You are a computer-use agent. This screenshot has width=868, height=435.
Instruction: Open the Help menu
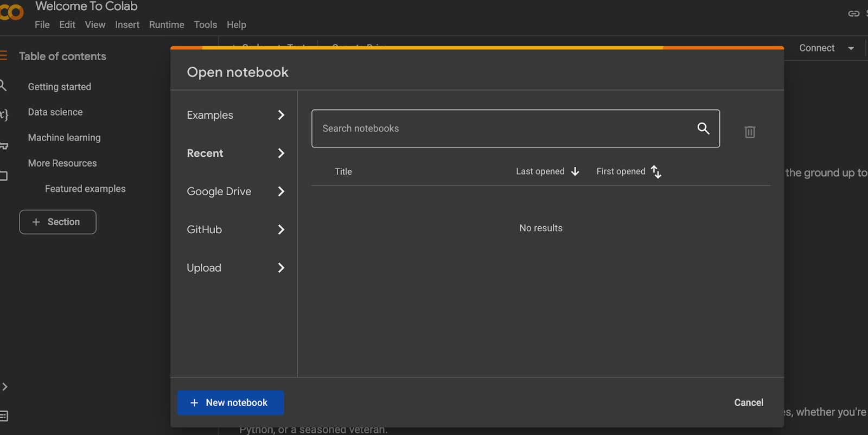pos(237,24)
